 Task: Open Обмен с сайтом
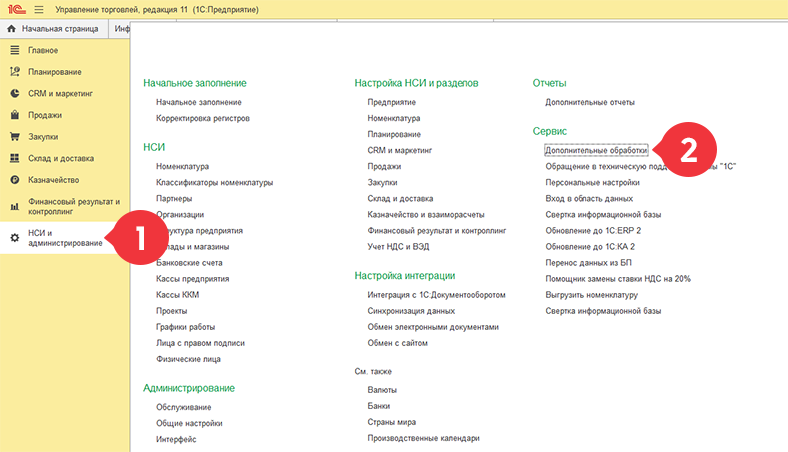(x=398, y=343)
